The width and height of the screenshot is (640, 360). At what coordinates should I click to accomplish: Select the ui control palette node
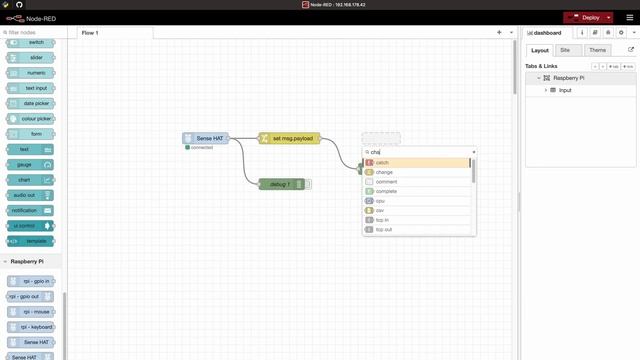point(31,226)
